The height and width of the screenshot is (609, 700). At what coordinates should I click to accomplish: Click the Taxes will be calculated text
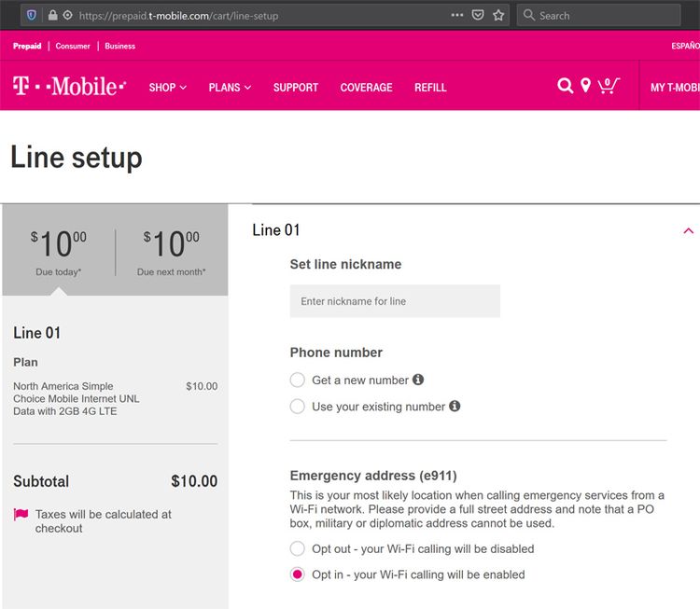[103, 521]
